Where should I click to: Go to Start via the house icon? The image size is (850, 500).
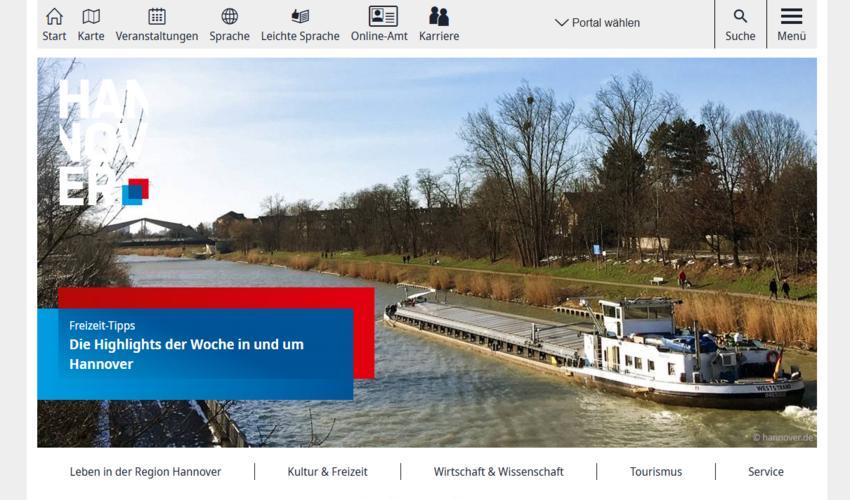point(54,16)
